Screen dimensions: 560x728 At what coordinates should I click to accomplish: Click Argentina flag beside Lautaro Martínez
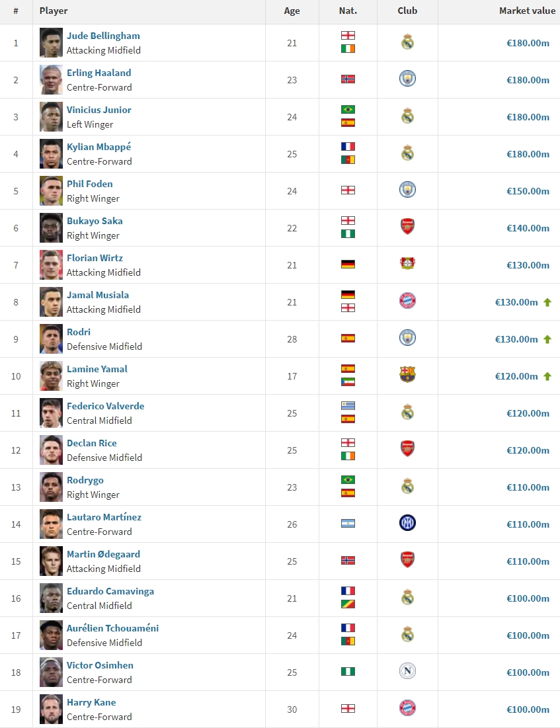point(348,524)
